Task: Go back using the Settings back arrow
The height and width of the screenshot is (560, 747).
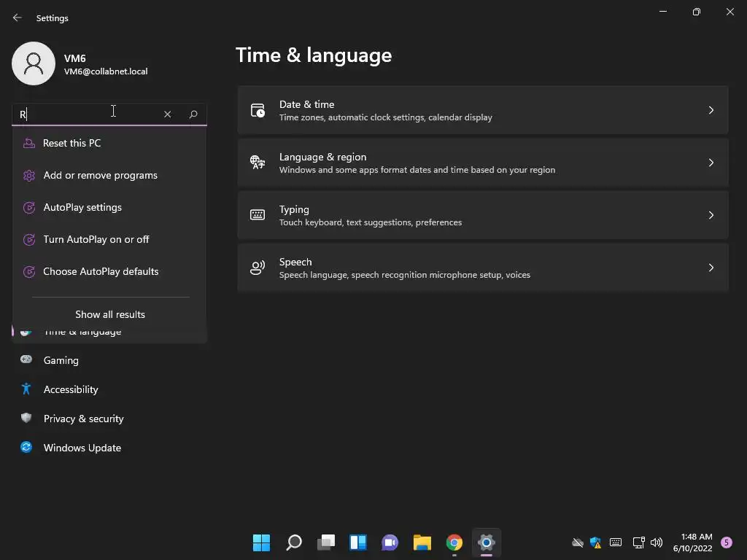Action: pos(18,17)
